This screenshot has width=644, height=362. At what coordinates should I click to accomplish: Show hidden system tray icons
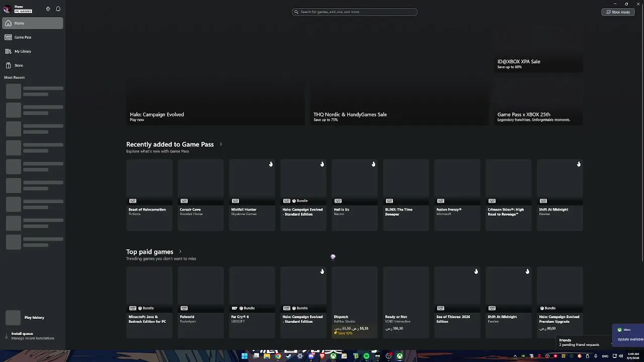click(515, 356)
